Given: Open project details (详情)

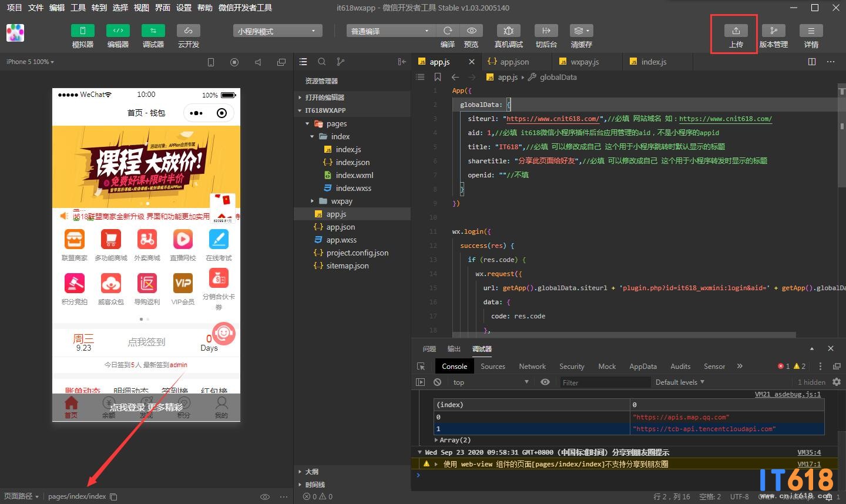Looking at the screenshot, I should (811, 31).
